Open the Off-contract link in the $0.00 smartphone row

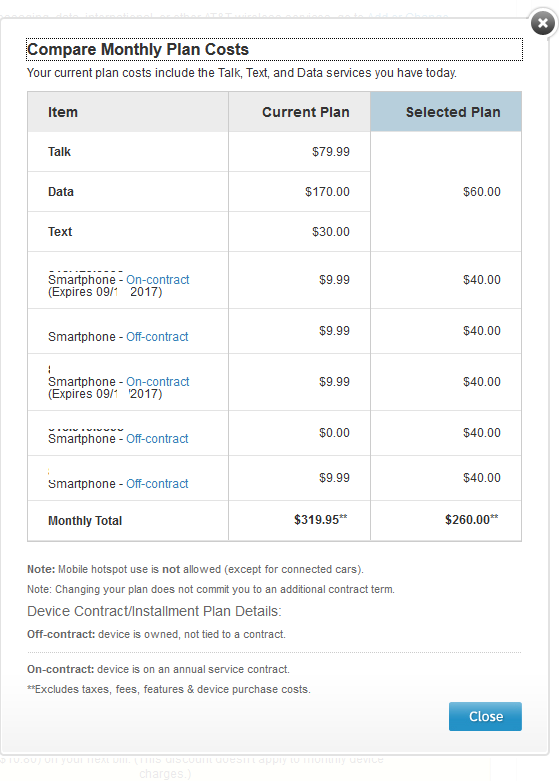coord(157,438)
